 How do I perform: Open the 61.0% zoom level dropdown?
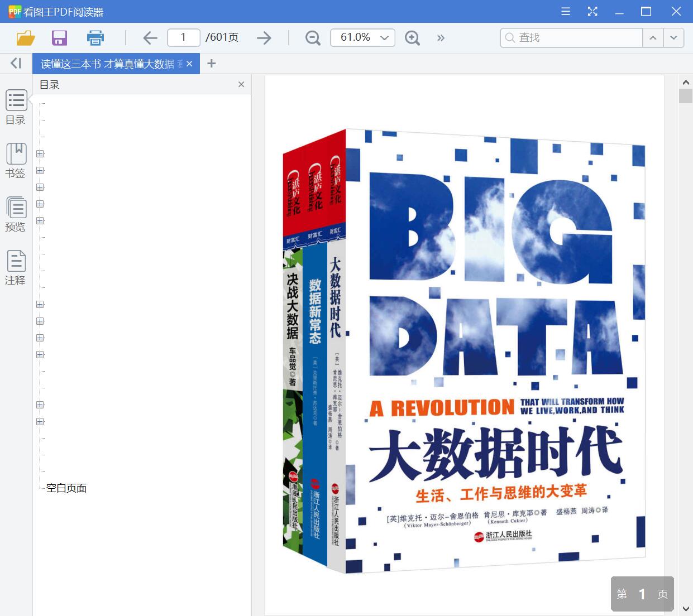click(363, 37)
